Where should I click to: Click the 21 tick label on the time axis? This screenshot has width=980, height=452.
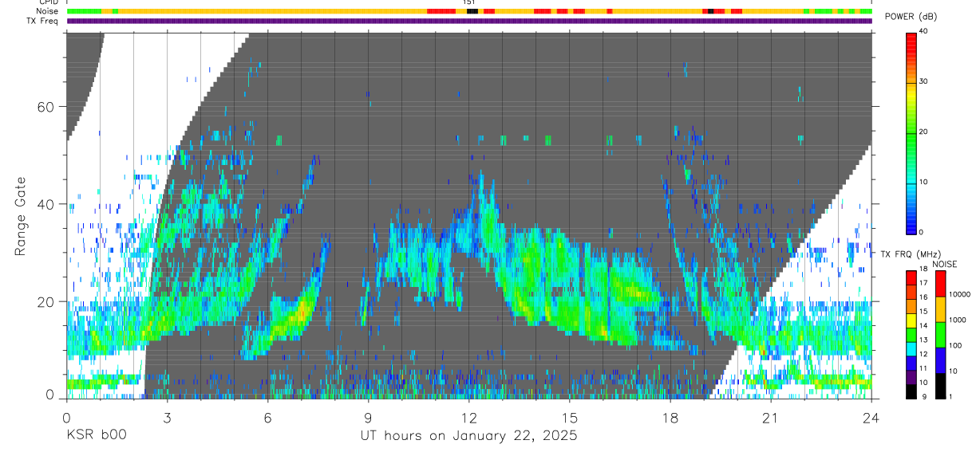coord(771,417)
